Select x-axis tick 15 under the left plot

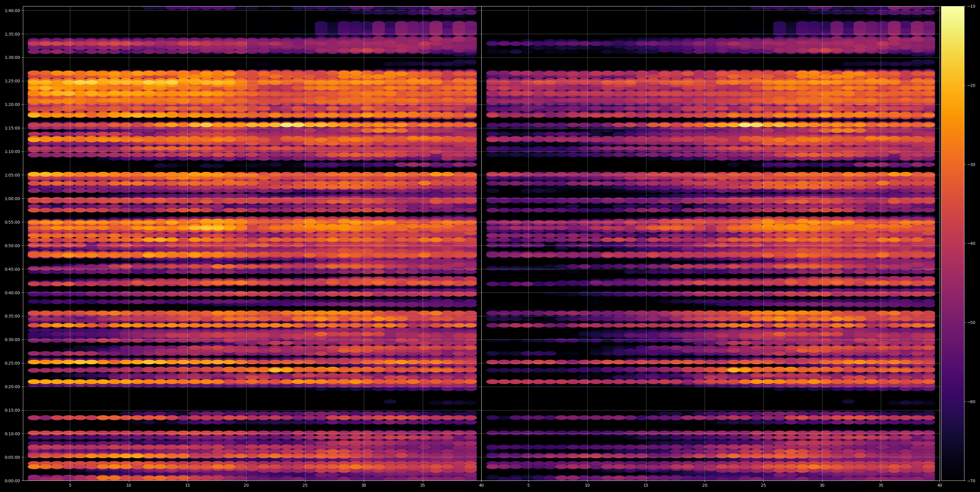(x=187, y=486)
